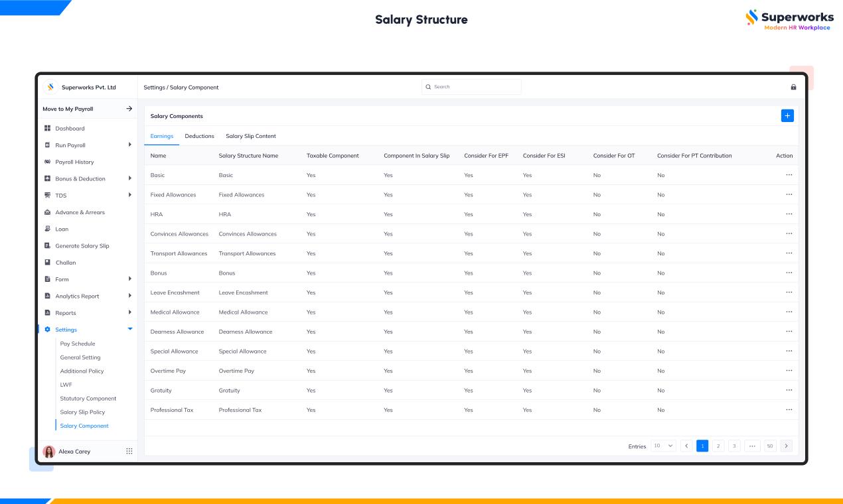Switch to the Salary Slip Content tab

250,136
